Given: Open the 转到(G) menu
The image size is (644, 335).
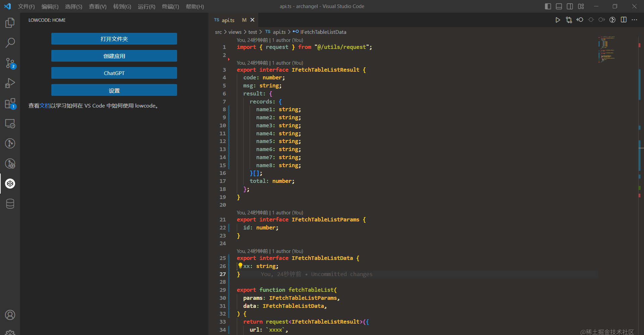Looking at the screenshot, I should click(122, 6).
